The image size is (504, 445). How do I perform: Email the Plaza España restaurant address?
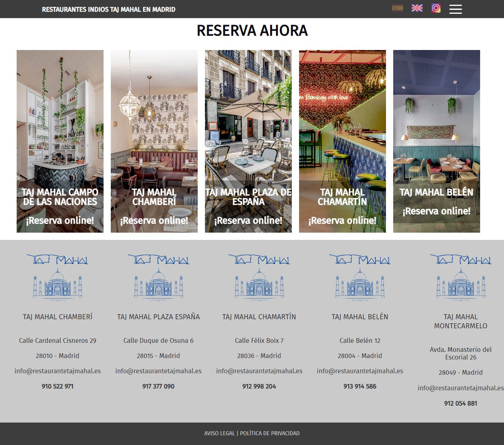point(159,371)
